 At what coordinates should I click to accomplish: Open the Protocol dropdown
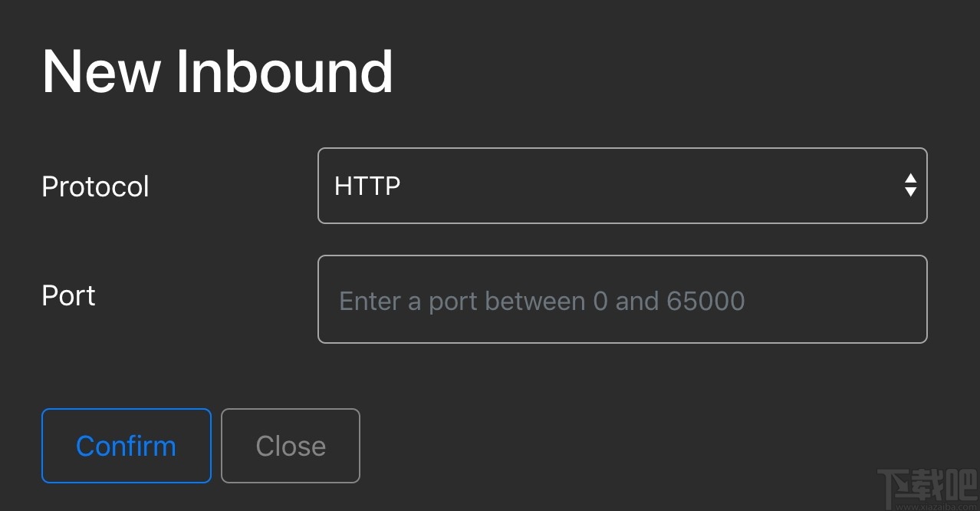[621, 186]
